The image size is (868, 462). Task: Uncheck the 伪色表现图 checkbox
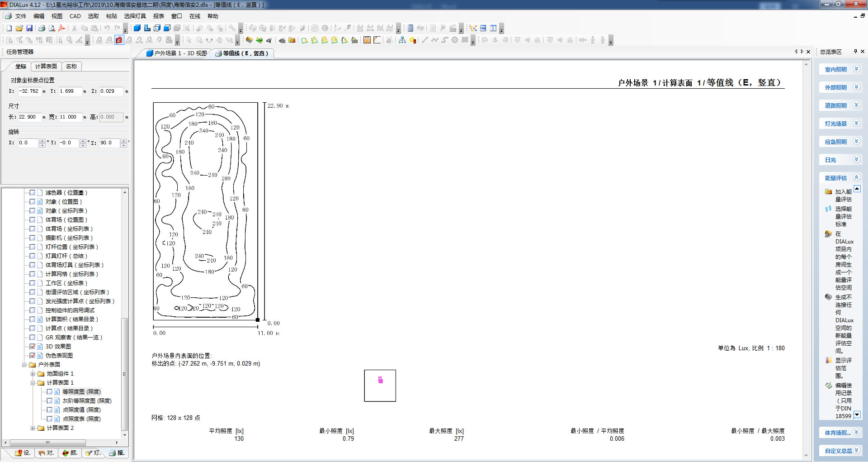click(32, 356)
